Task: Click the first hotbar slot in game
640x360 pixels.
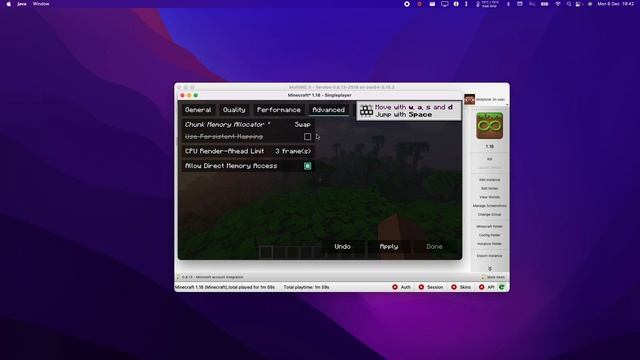Action: coord(266,252)
